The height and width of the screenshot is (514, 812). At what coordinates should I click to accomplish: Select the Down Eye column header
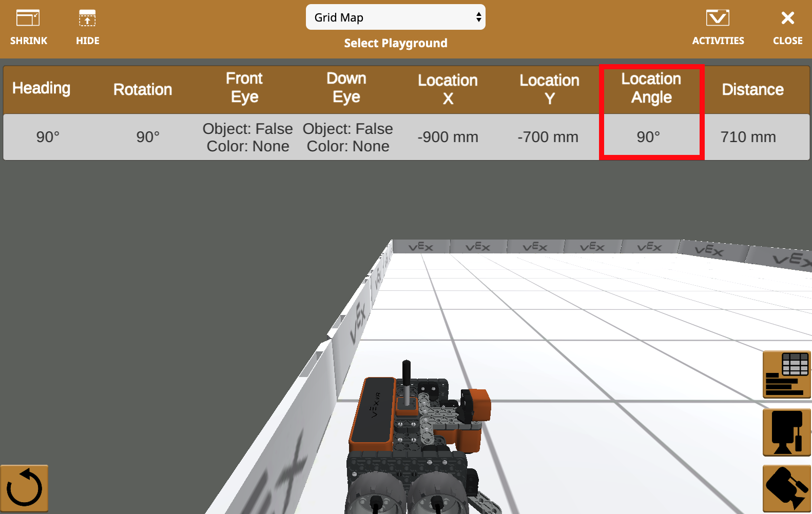coord(346,88)
